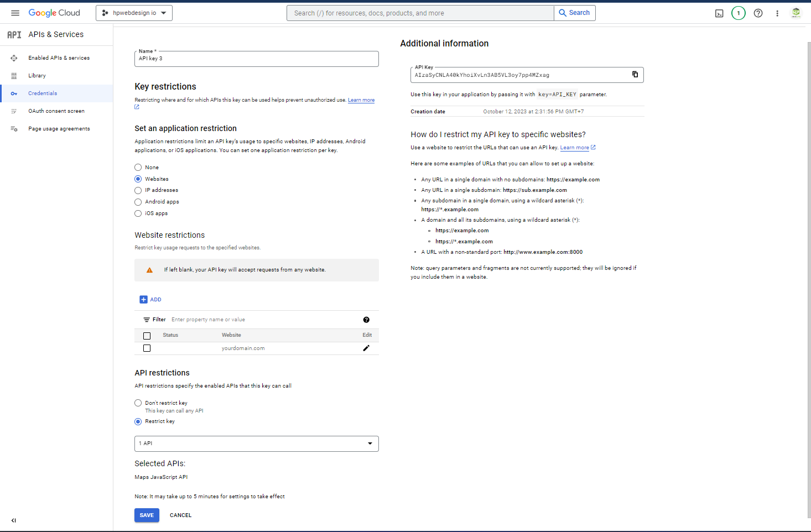The image size is (811, 532).
Task: Collapse the left navigation sidebar
Action: pos(14,520)
